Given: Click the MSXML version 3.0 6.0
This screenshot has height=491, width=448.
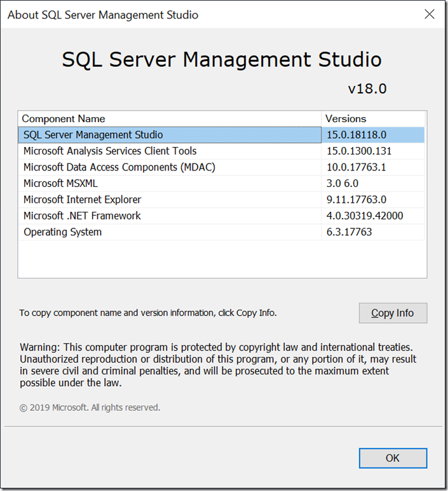Looking at the screenshot, I should point(343,184).
